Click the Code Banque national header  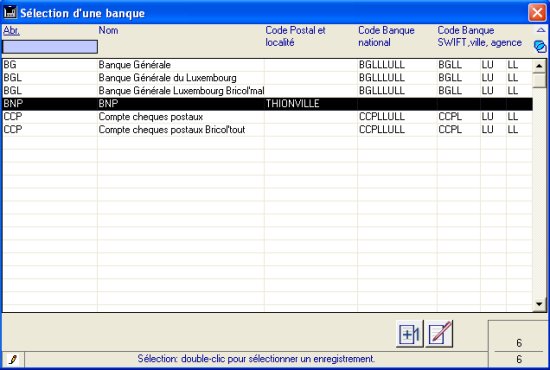pyautogui.click(x=386, y=36)
